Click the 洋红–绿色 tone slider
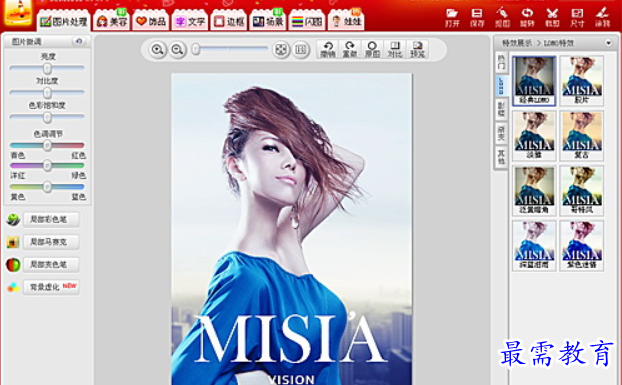 [x=47, y=165]
